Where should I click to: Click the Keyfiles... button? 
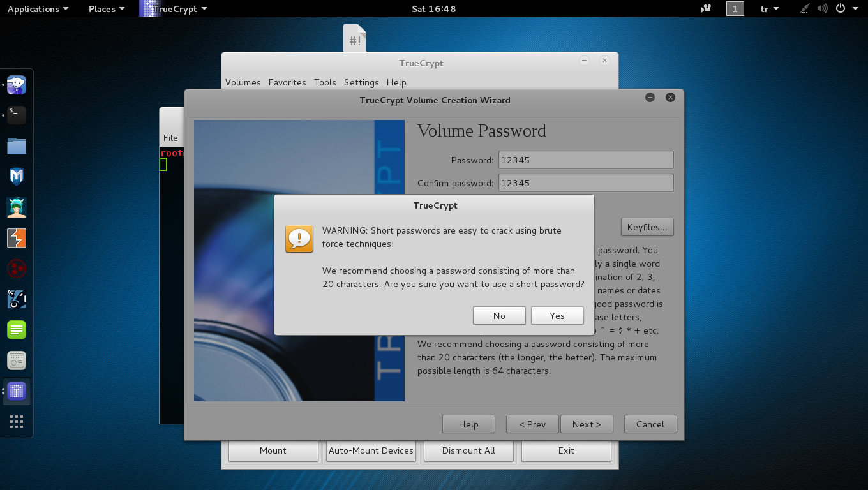point(647,227)
